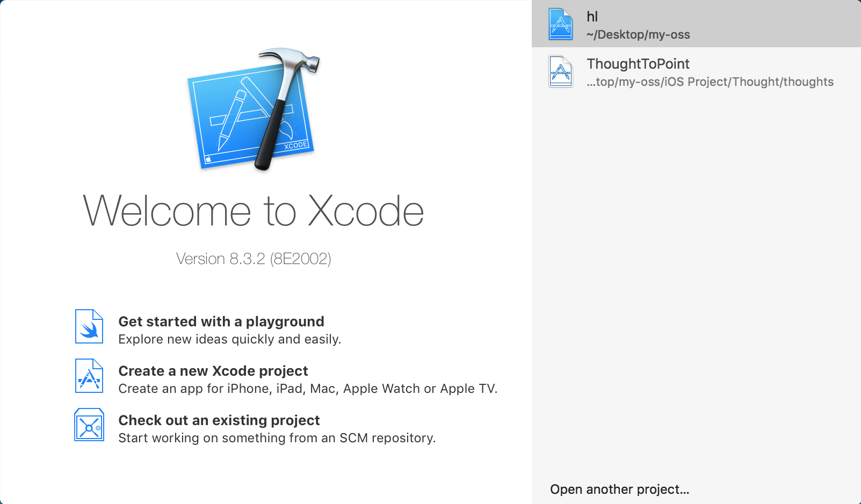Click the ThoughtToPoint project file icon
This screenshot has height=504, width=861.
pyautogui.click(x=561, y=71)
